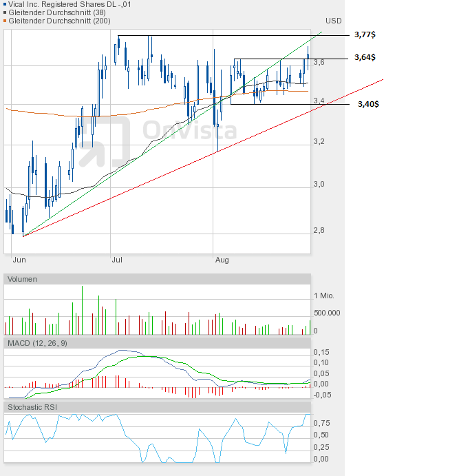Click the 500.000 volume axis label
470x476 pixels.
pyautogui.click(x=327, y=313)
